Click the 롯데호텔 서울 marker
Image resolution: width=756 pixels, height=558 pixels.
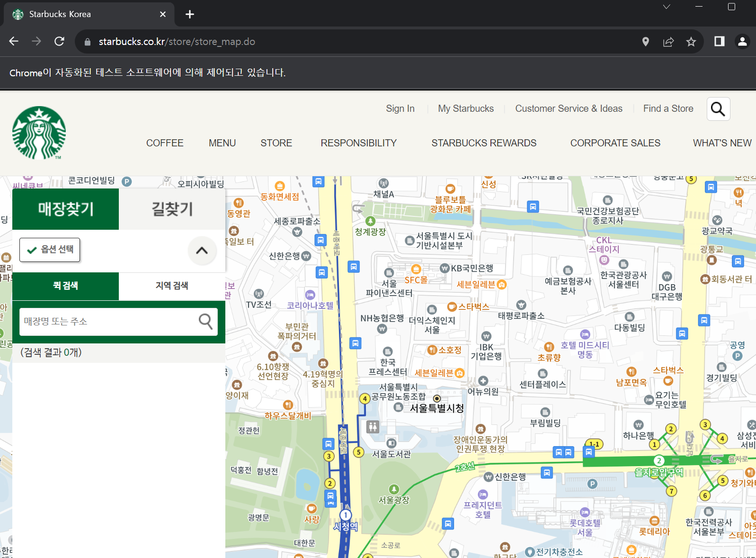pyautogui.click(x=585, y=512)
